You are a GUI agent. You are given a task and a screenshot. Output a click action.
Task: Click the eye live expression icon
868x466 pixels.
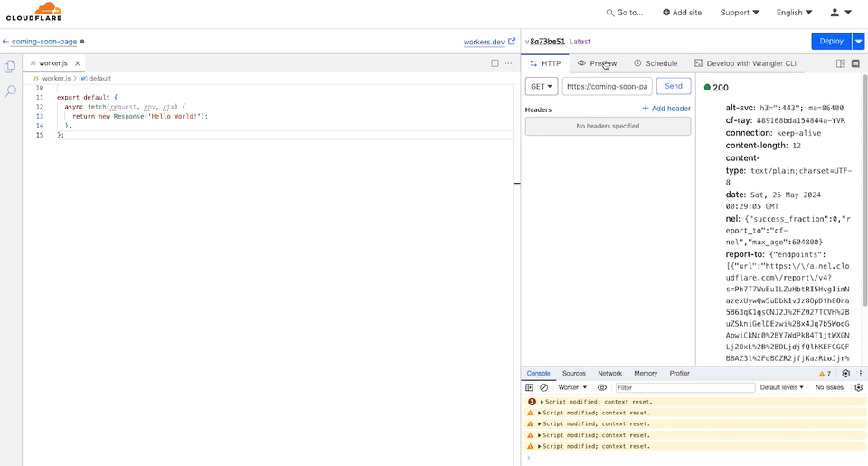tap(602, 388)
